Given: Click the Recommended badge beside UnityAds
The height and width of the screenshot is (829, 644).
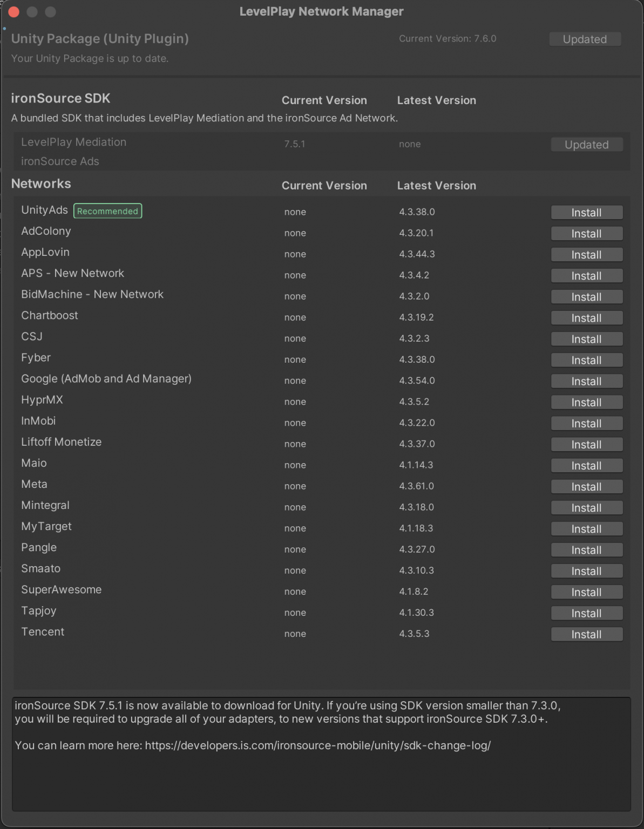Looking at the screenshot, I should coord(107,211).
